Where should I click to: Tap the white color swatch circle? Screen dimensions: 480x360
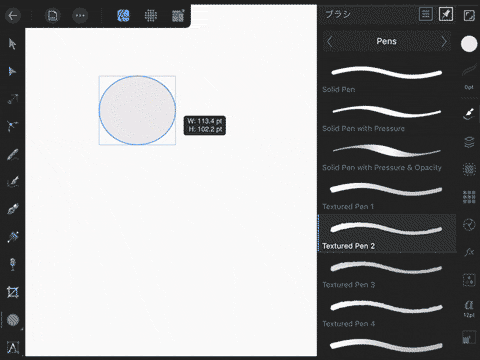469,44
